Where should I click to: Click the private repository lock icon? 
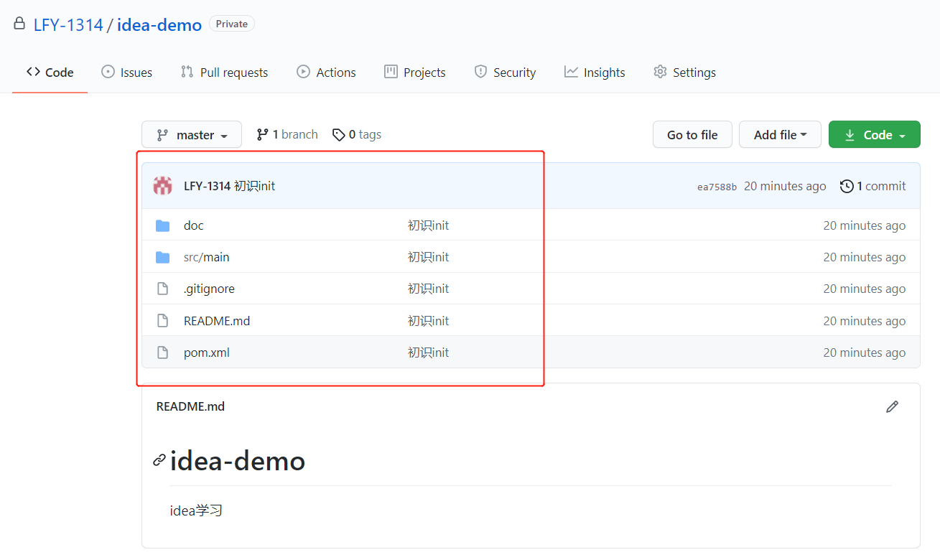[19, 24]
